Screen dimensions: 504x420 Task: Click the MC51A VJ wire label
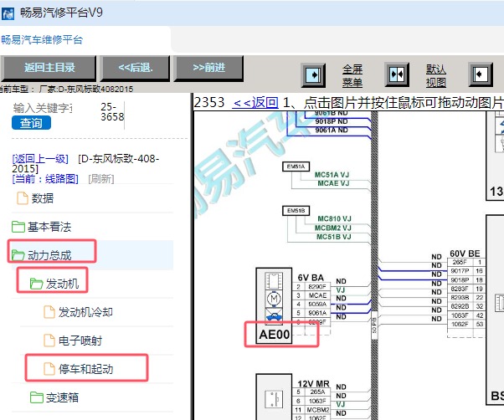click(332, 175)
